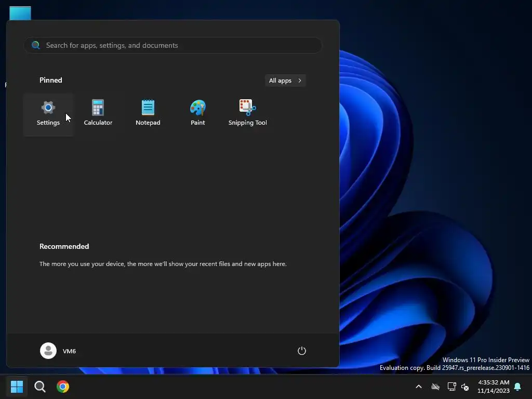Open the pinned Notepad app
This screenshot has height=399, width=532.
pyautogui.click(x=148, y=114)
